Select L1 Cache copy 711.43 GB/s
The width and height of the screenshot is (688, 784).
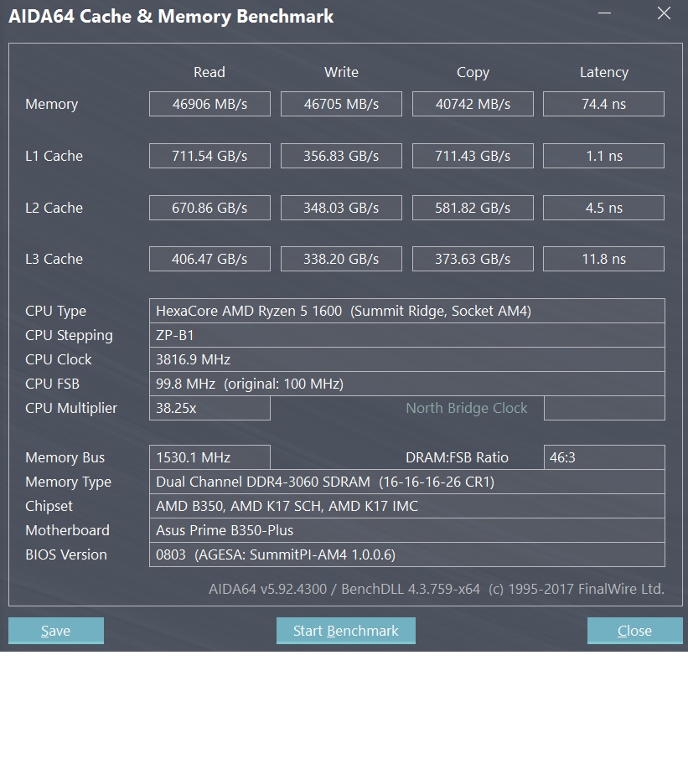(473, 156)
